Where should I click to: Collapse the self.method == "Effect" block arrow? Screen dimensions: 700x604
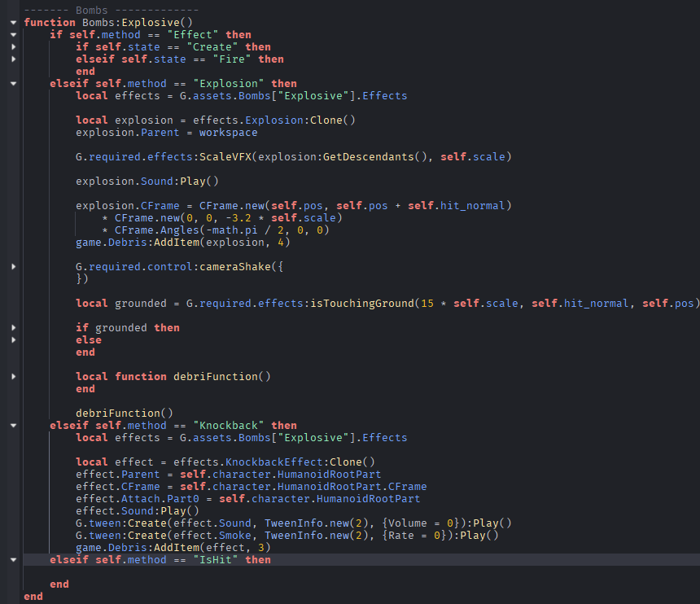pyautogui.click(x=13, y=35)
